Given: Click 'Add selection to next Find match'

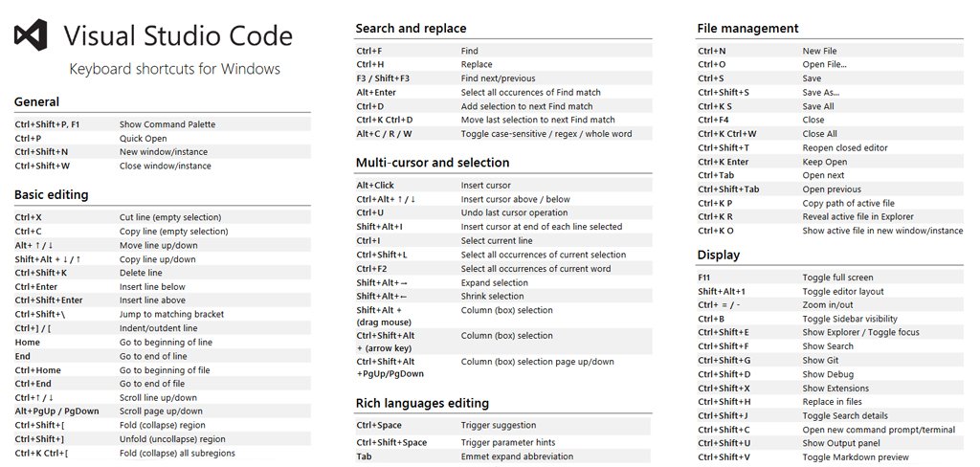Looking at the screenshot, I should [x=527, y=106].
